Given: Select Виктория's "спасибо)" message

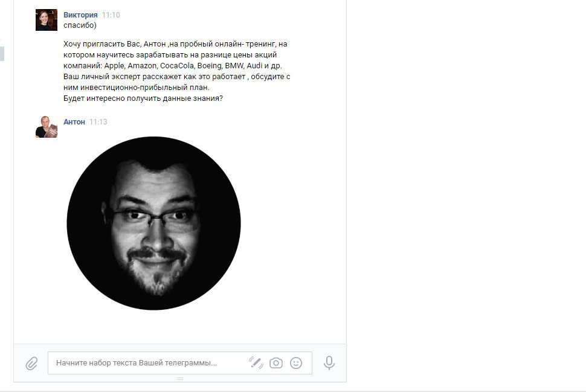Looking at the screenshot, I should coord(80,25).
